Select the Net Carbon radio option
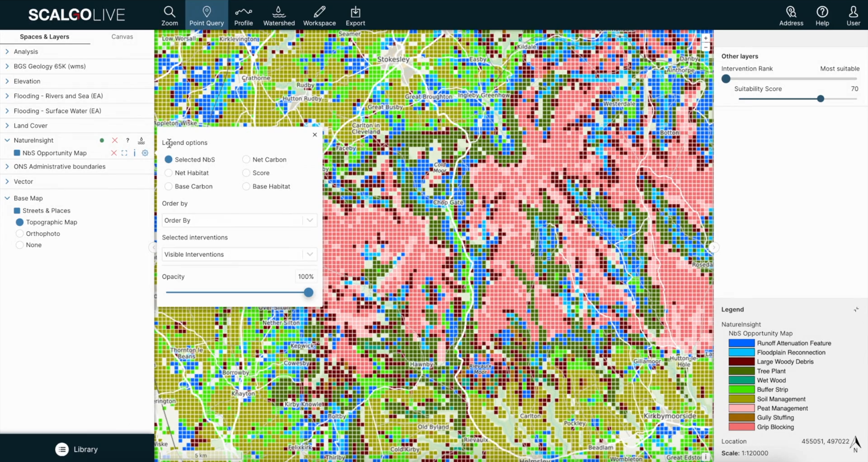Screen dimensions: 868x462 (246, 160)
